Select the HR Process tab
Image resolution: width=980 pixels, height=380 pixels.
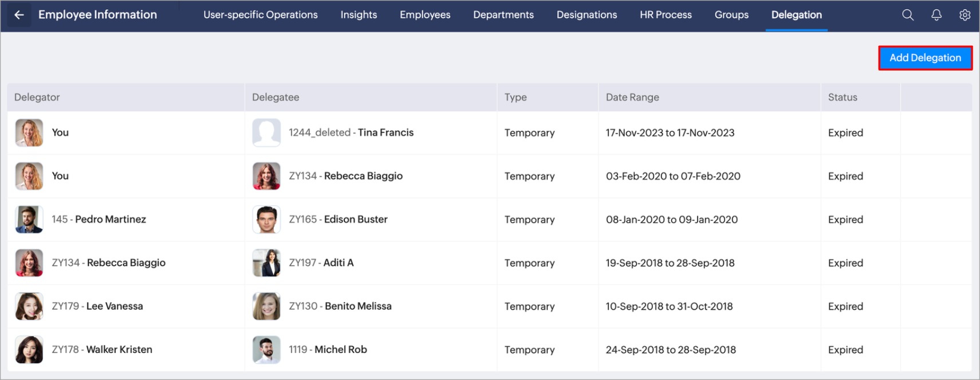pyautogui.click(x=666, y=15)
